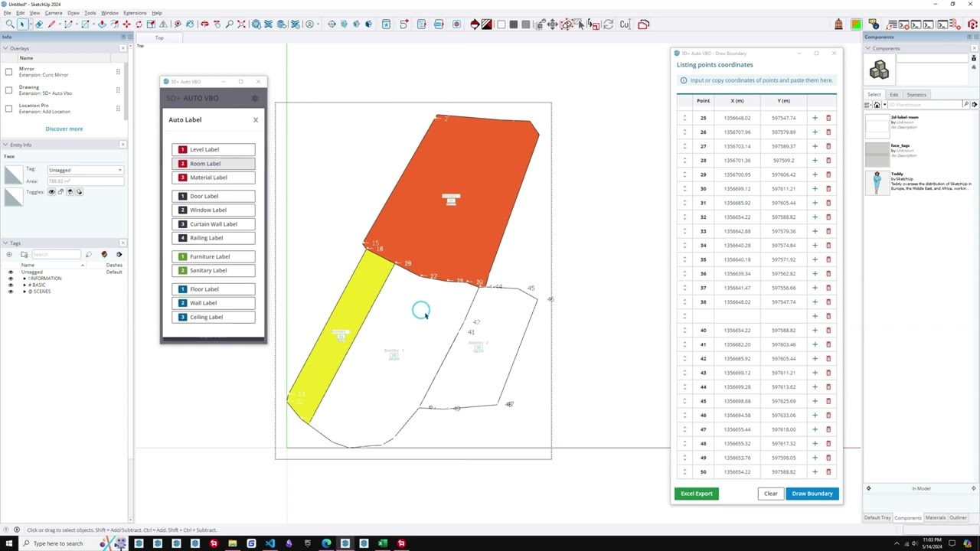Click the Discover more link
The height and width of the screenshot is (551, 980).
point(64,129)
